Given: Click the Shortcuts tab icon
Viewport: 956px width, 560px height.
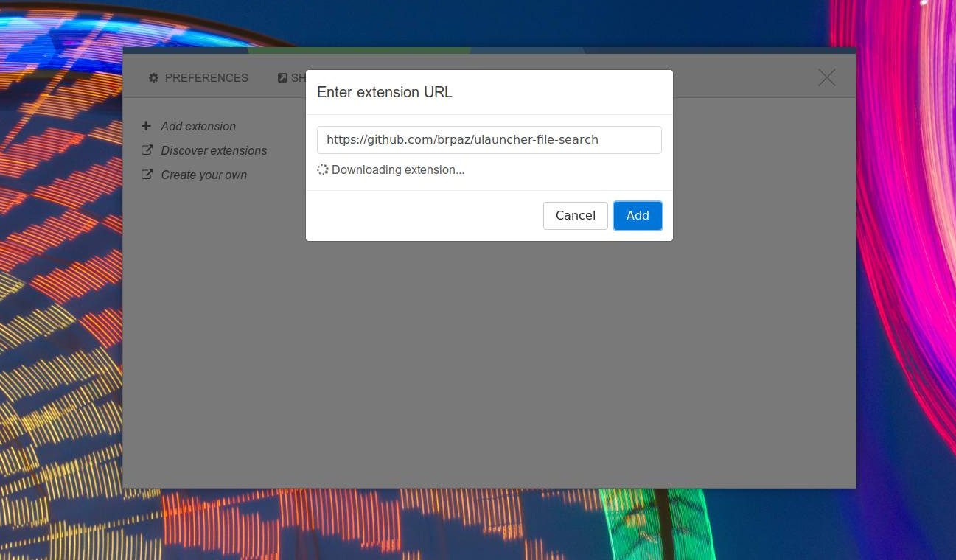Looking at the screenshot, I should pos(282,78).
